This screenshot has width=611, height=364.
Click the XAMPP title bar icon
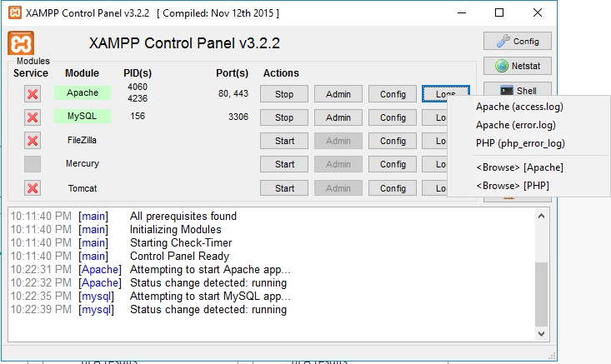tap(15, 12)
